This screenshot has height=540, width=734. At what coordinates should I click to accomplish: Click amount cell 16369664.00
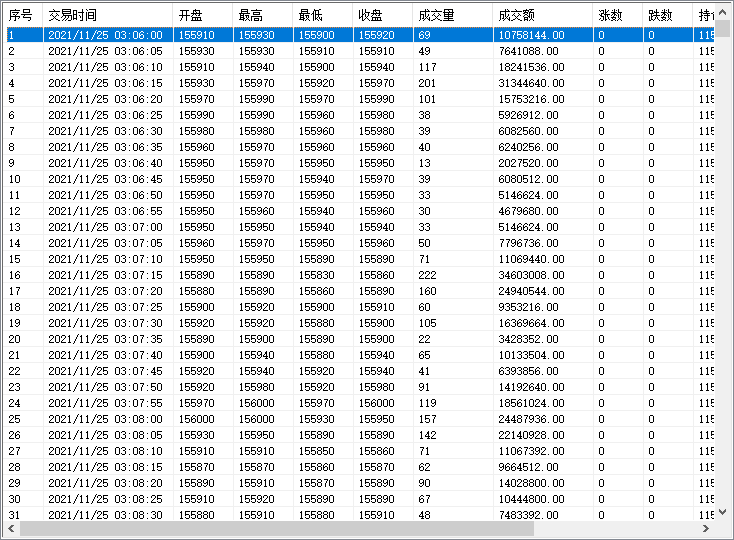[531, 323]
